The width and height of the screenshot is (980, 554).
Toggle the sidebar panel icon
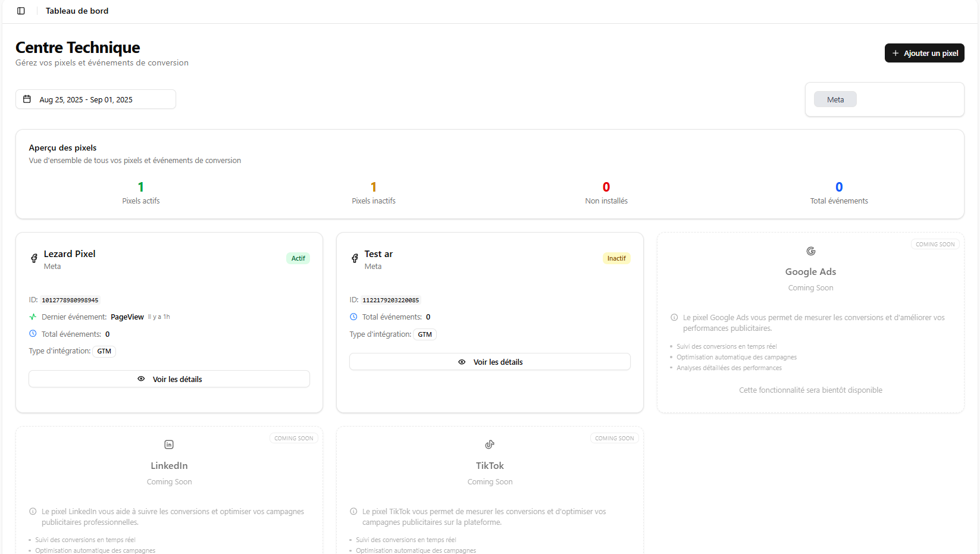[21, 11]
